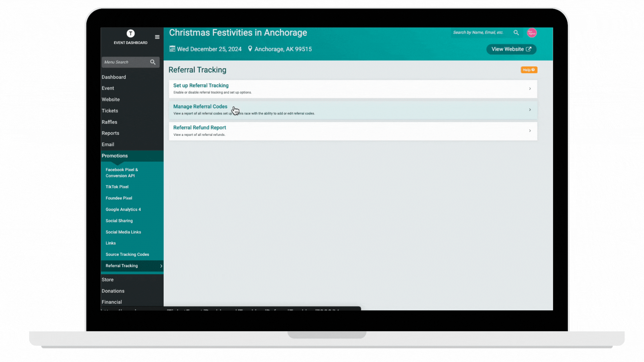The image size is (644, 362).
Task: Click the View Website button
Action: (x=511, y=49)
